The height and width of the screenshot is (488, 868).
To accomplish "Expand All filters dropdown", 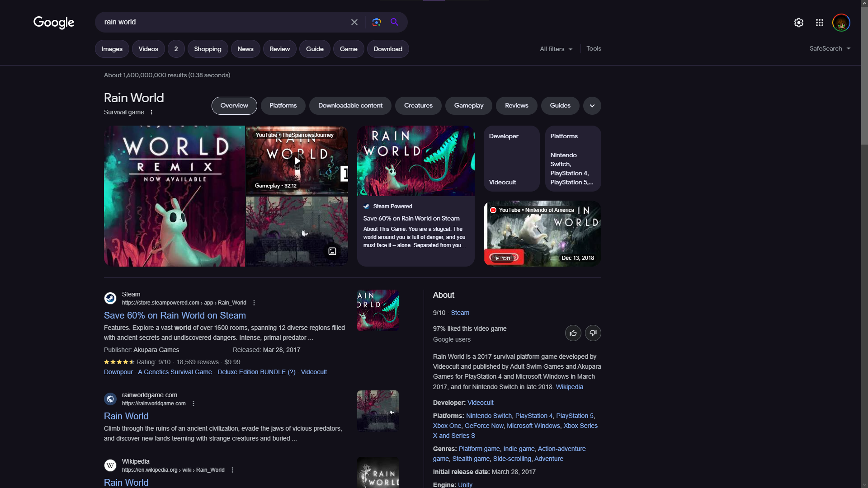I will tap(556, 49).
